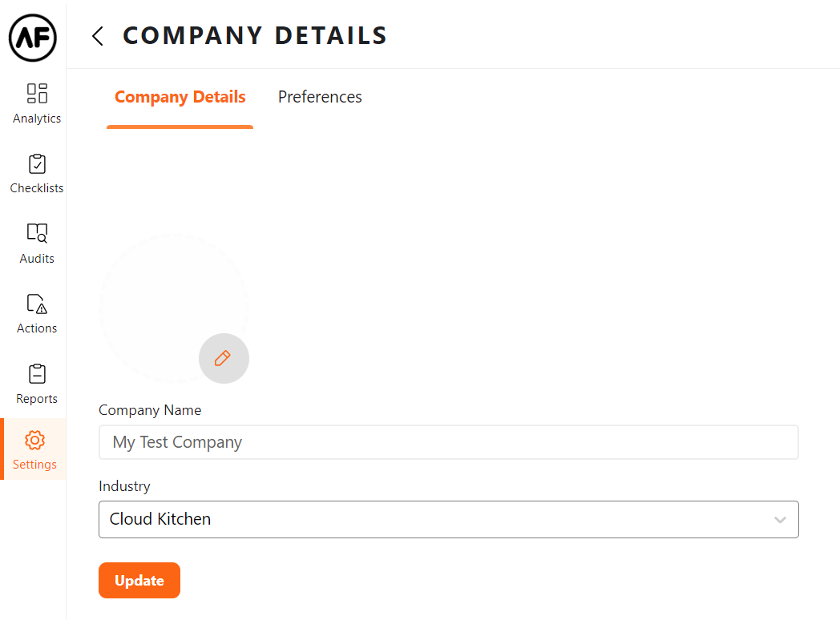The image size is (840, 620).
Task: Select the Actions warning-file icon
Action: click(x=37, y=304)
